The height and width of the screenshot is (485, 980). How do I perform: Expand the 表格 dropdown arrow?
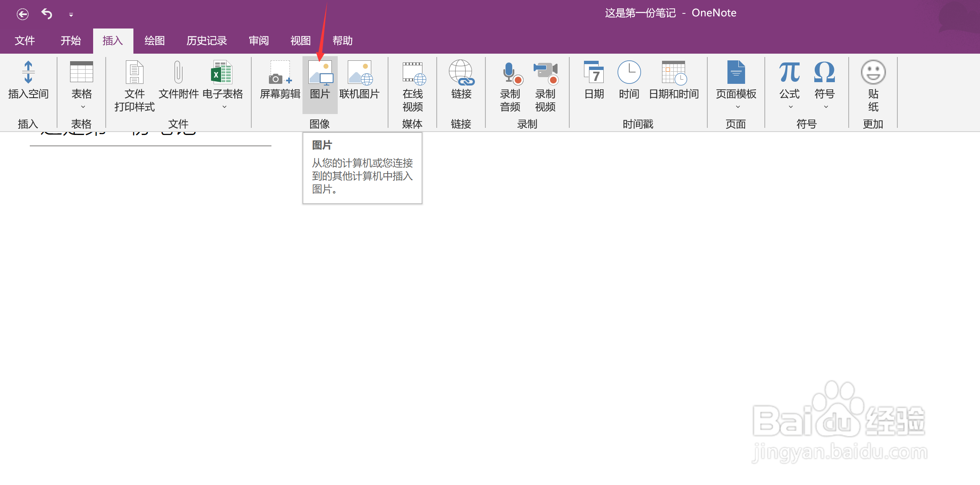pyautogui.click(x=83, y=107)
